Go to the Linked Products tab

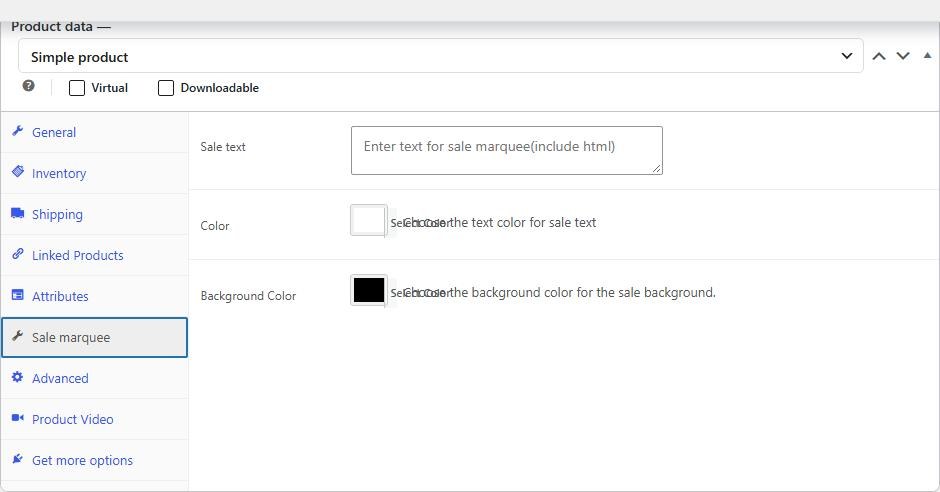point(95,255)
